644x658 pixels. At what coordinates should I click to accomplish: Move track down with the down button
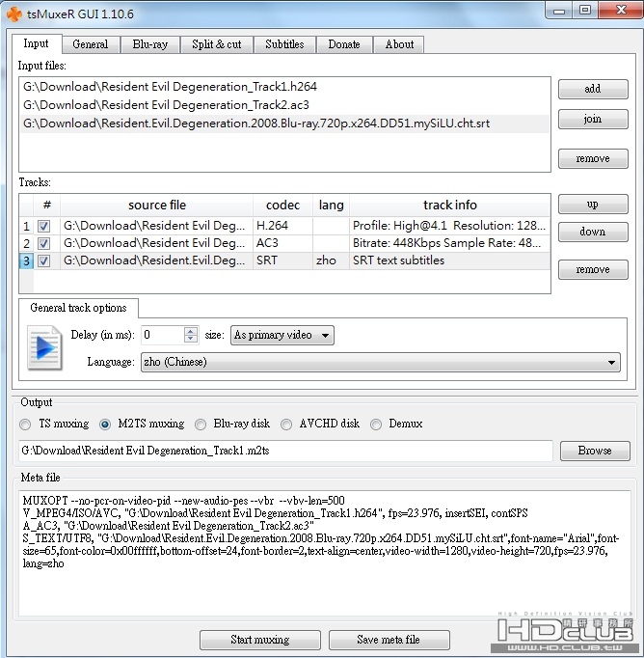click(x=593, y=232)
